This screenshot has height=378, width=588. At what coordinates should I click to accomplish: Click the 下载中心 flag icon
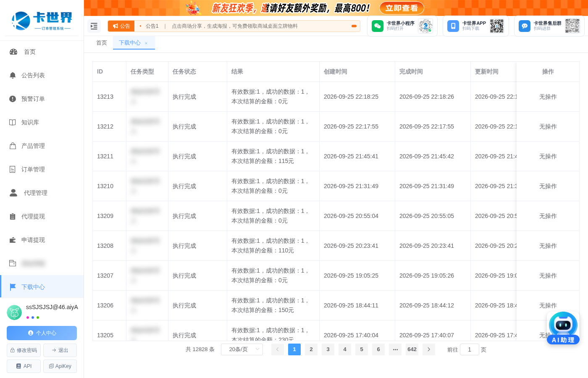(x=13, y=287)
